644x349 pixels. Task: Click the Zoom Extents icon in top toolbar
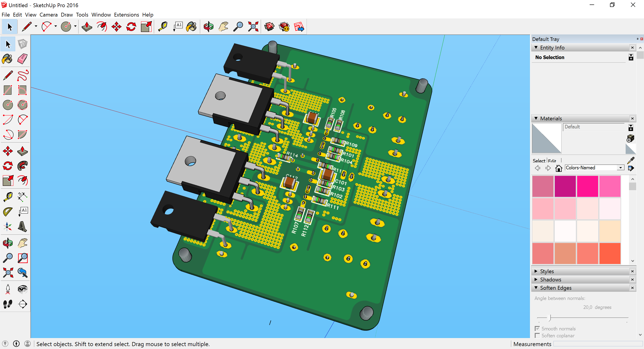(x=253, y=27)
